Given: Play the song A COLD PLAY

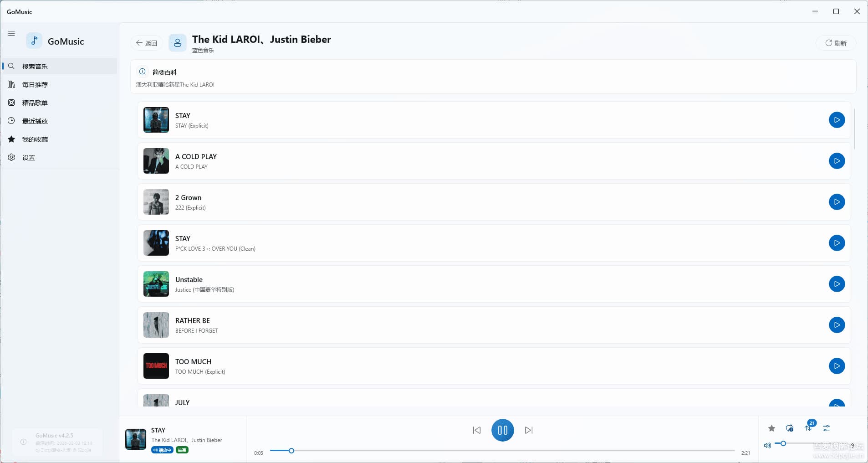Looking at the screenshot, I should [x=837, y=161].
